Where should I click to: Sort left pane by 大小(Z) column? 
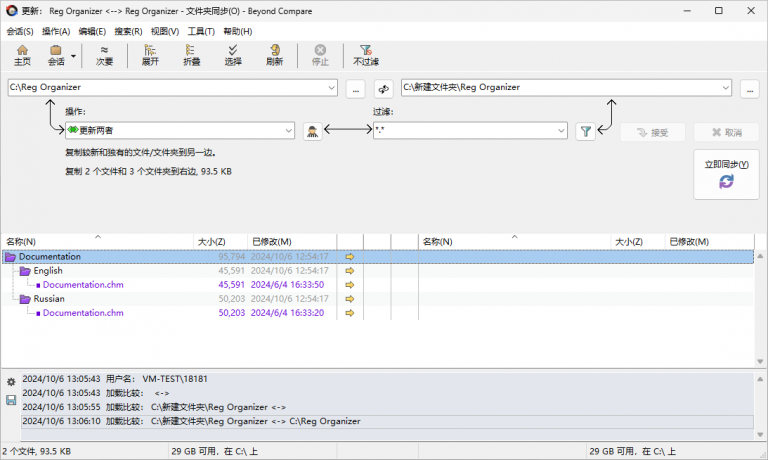pos(220,242)
